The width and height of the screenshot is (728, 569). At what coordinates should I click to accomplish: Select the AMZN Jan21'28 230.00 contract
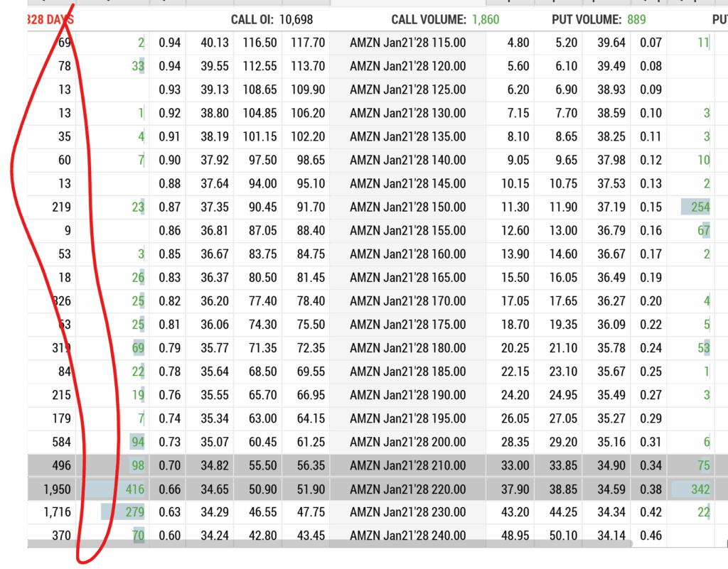pyautogui.click(x=407, y=512)
